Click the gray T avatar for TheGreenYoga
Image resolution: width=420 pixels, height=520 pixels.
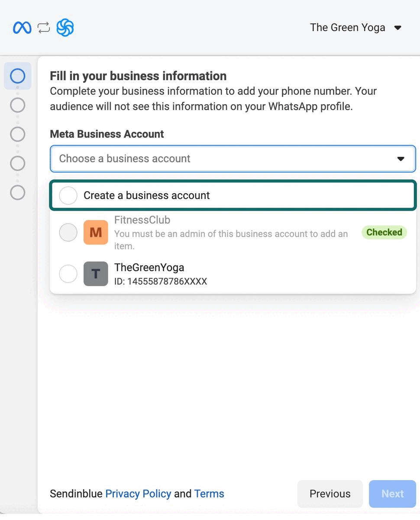pyautogui.click(x=96, y=274)
